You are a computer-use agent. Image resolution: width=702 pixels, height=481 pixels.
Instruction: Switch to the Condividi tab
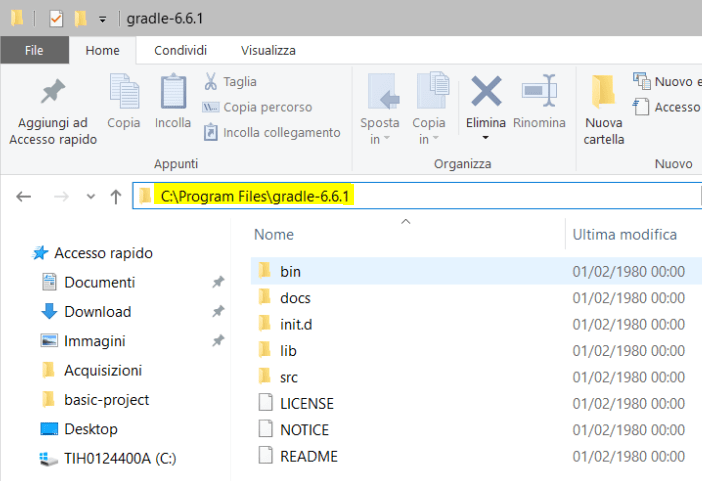(180, 50)
